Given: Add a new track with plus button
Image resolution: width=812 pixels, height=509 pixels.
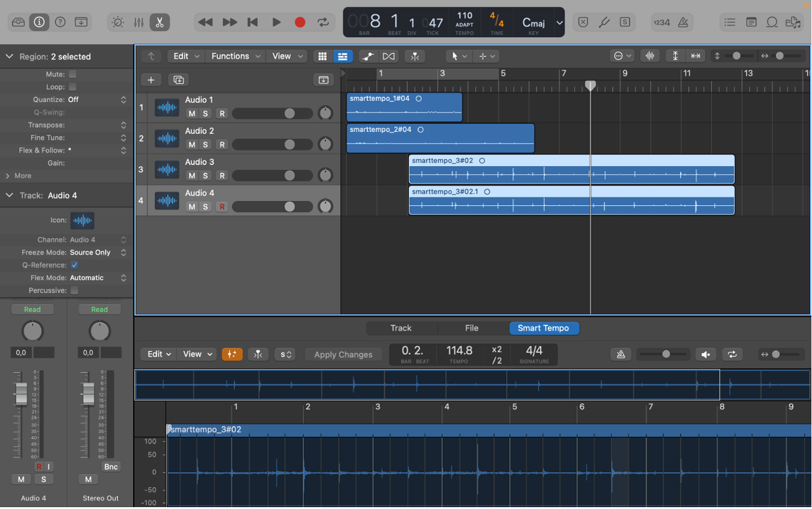Looking at the screenshot, I should point(151,80).
